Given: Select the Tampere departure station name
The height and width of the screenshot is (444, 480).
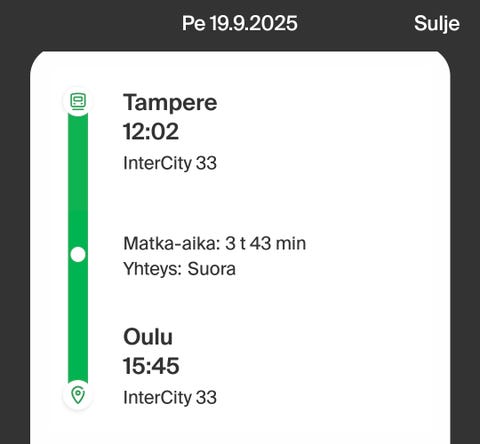Looking at the screenshot, I should (170, 103).
